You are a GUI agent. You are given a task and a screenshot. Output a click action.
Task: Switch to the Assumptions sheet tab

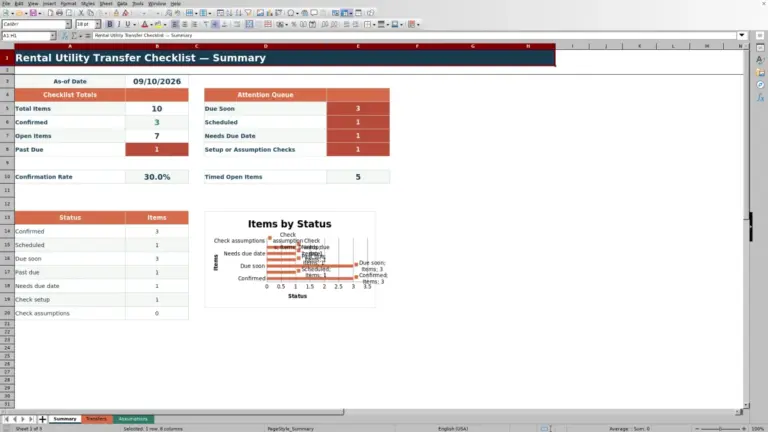coord(133,419)
